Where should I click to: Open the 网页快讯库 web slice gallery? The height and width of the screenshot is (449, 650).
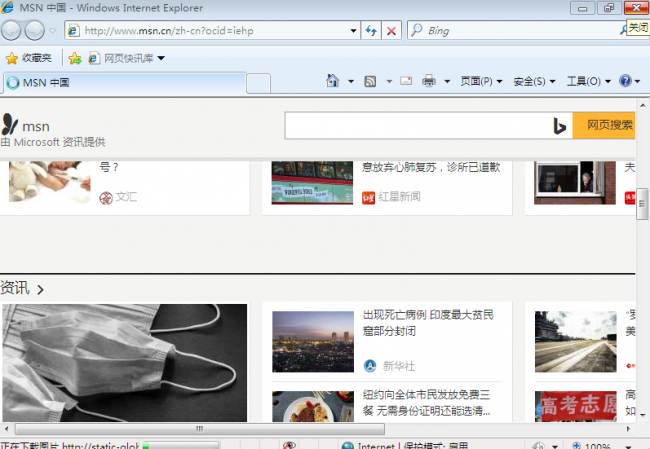[x=121, y=58]
